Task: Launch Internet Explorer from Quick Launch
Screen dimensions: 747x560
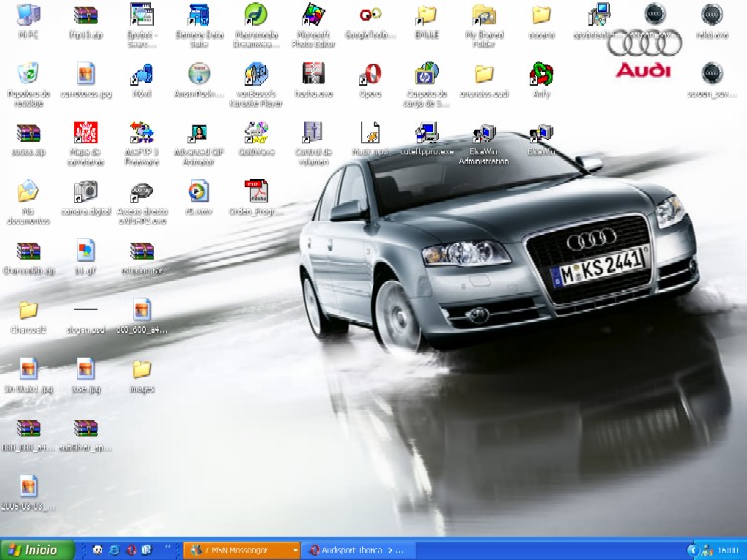Action: [114, 550]
